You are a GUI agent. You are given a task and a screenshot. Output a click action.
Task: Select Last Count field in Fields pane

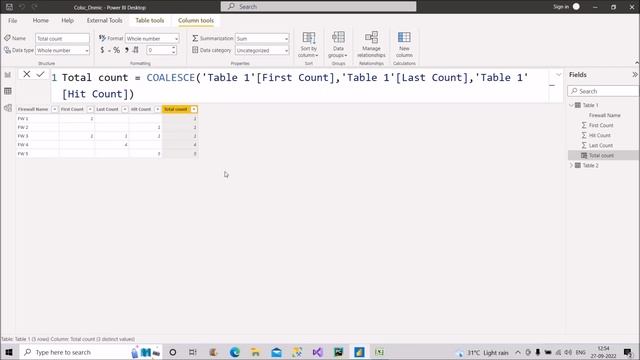coord(601,145)
